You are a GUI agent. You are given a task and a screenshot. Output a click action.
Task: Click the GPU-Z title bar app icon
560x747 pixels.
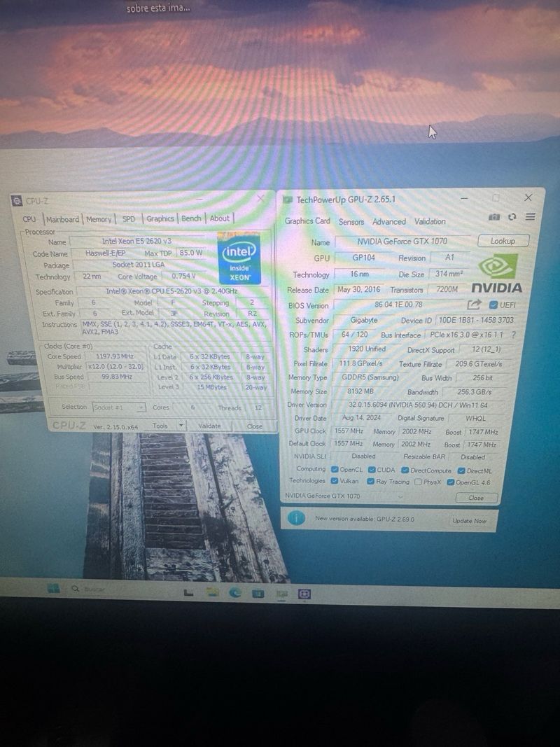288,199
